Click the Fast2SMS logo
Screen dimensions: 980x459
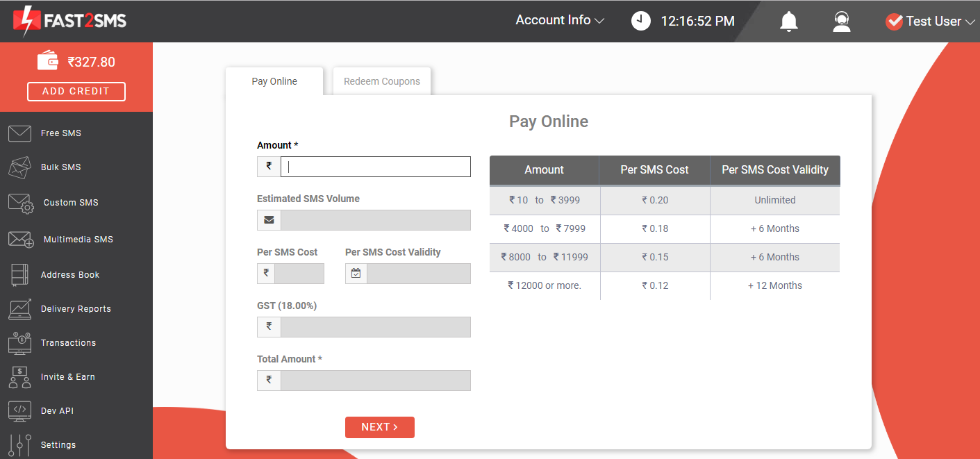[x=69, y=20]
